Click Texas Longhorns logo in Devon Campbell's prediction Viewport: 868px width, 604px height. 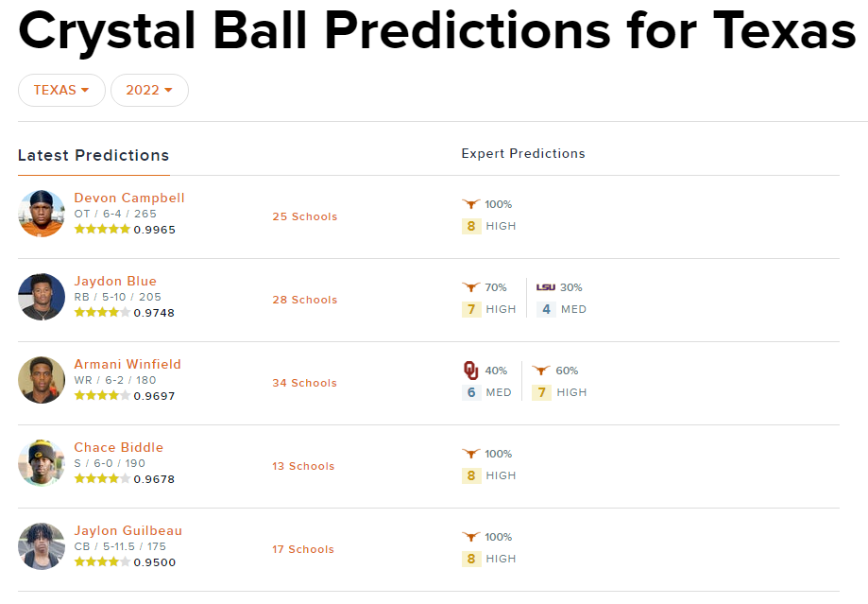(x=470, y=204)
